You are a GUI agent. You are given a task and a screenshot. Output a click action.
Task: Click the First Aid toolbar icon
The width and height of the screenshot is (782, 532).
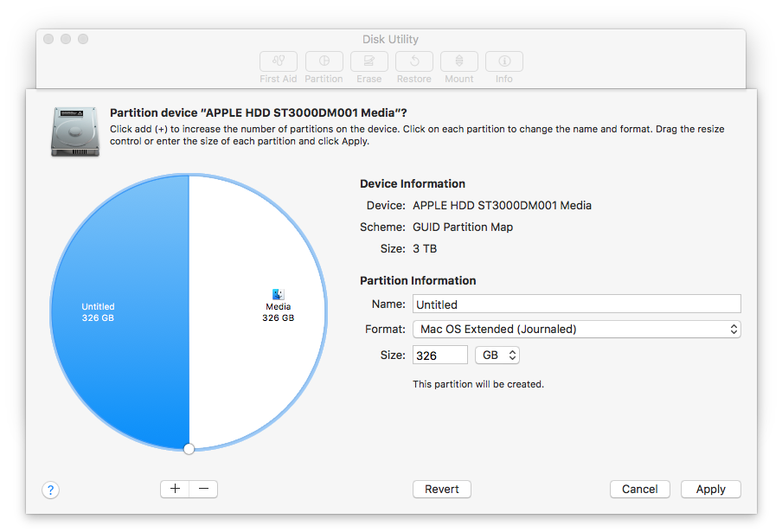[279, 61]
